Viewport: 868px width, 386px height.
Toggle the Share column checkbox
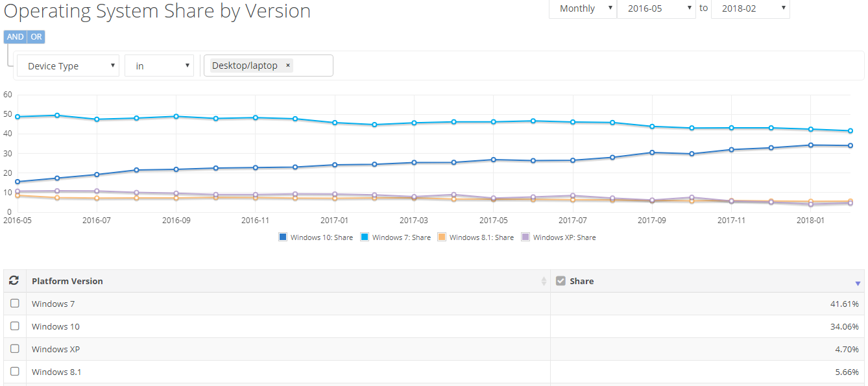[561, 281]
